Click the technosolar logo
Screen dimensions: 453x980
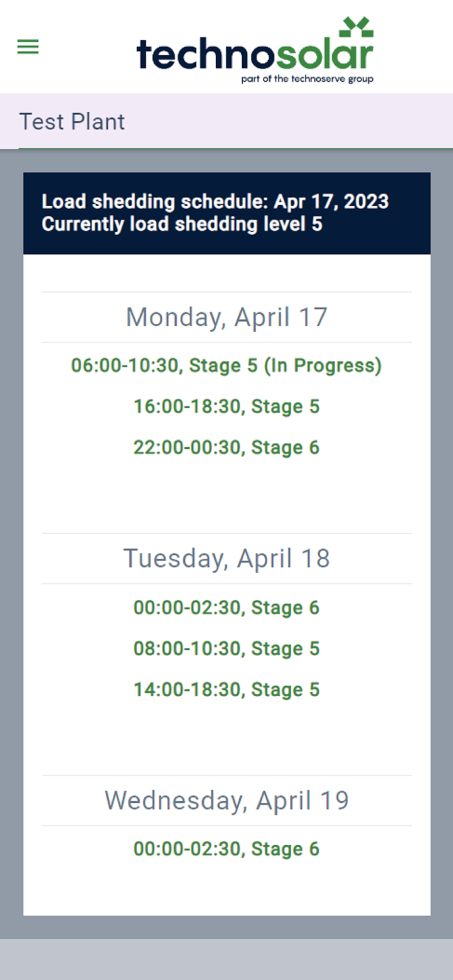pos(255,50)
